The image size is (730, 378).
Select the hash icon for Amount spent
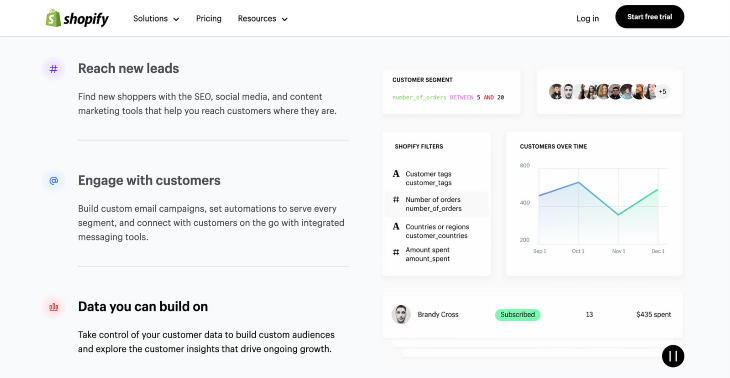[396, 252]
